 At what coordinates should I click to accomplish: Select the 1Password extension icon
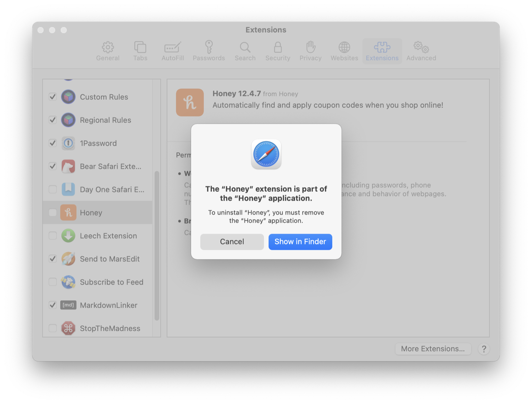[x=68, y=143]
